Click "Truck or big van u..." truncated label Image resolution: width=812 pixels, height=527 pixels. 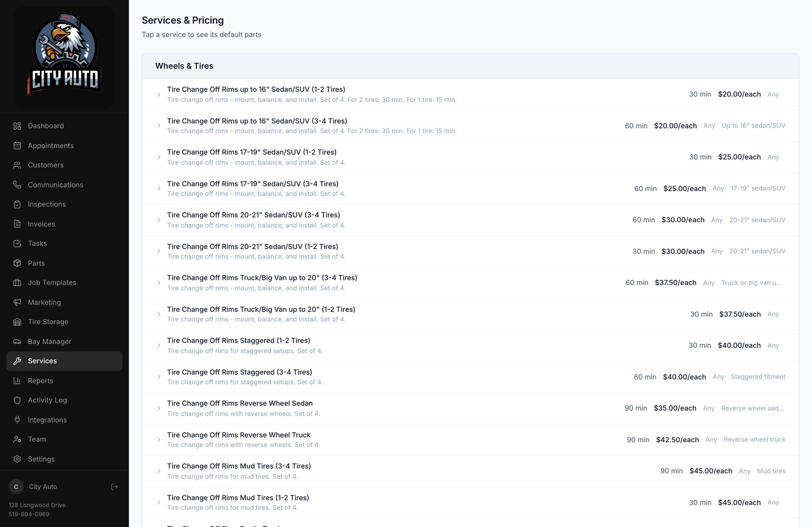[x=752, y=283]
